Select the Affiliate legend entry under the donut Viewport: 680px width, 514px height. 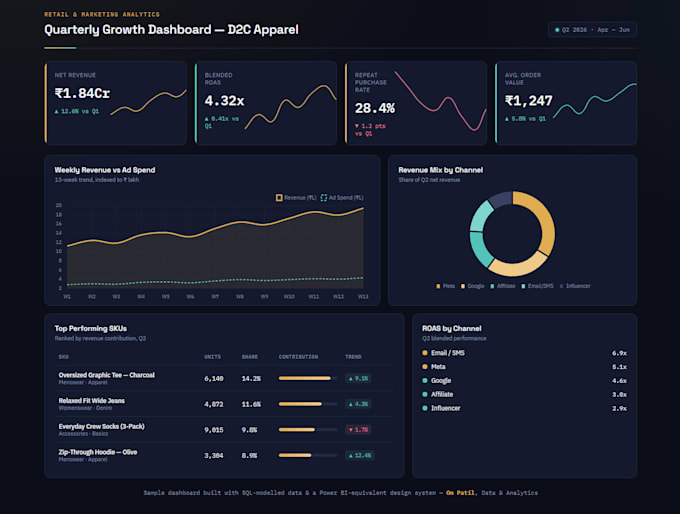click(x=503, y=286)
